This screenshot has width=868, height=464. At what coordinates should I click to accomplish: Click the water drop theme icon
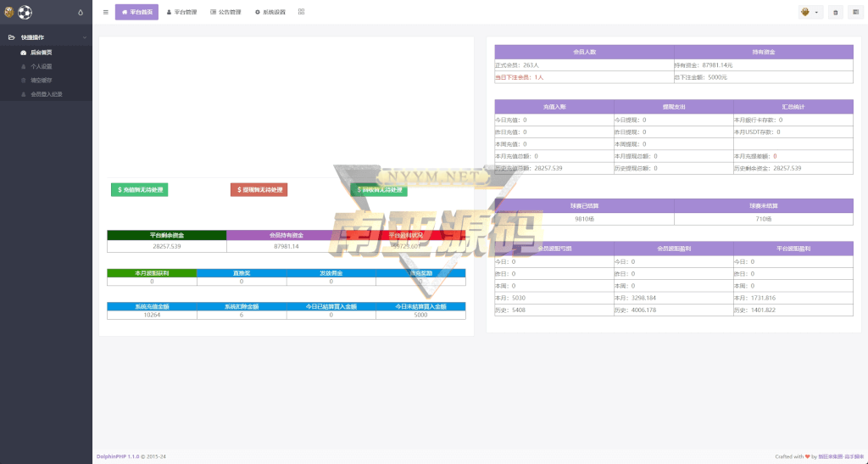[x=81, y=13]
